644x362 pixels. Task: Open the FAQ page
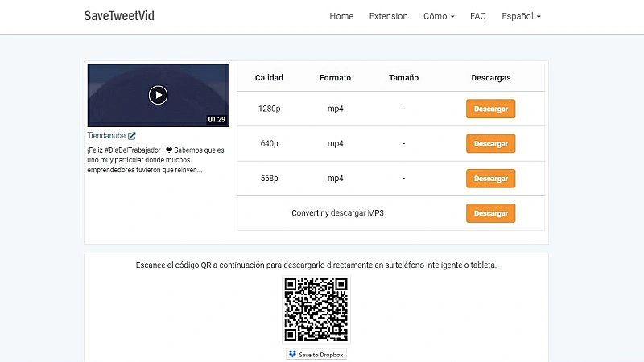pyautogui.click(x=478, y=16)
